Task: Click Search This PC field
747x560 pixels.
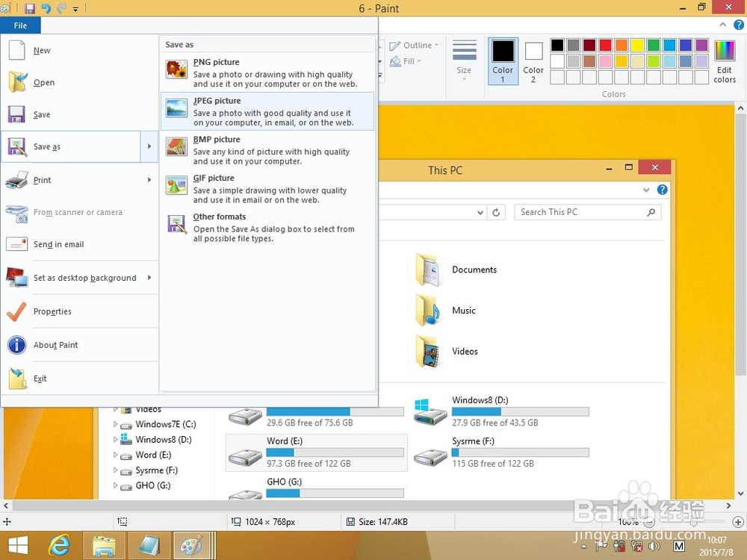Action: pos(587,212)
